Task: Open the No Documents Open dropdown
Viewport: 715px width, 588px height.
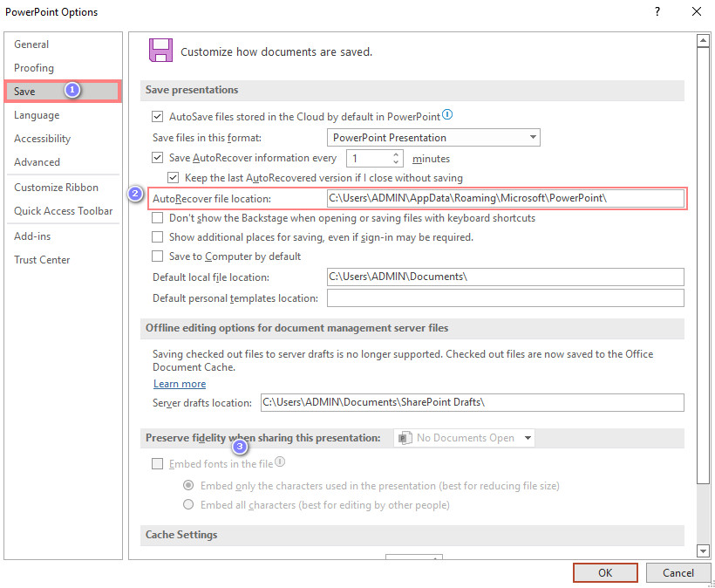Action: point(464,438)
